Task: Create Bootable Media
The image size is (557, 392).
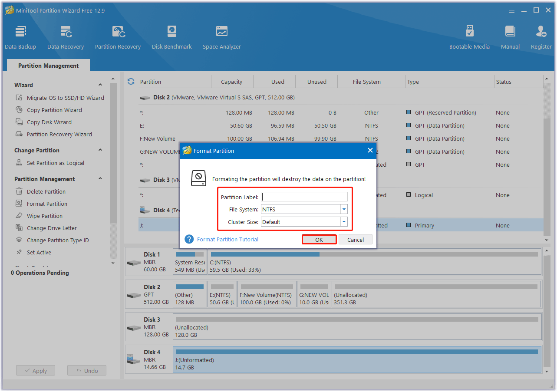Action: tap(469, 37)
